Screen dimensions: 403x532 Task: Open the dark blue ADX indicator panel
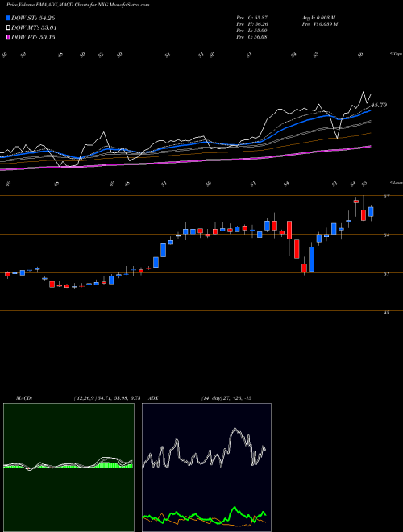[x=206, y=468]
